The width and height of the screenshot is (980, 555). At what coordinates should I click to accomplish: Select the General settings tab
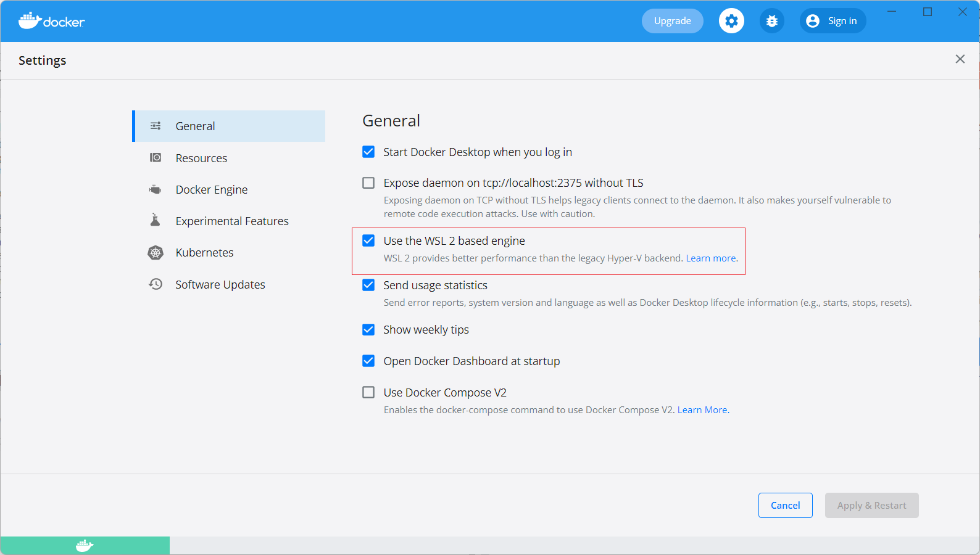point(229,126)
